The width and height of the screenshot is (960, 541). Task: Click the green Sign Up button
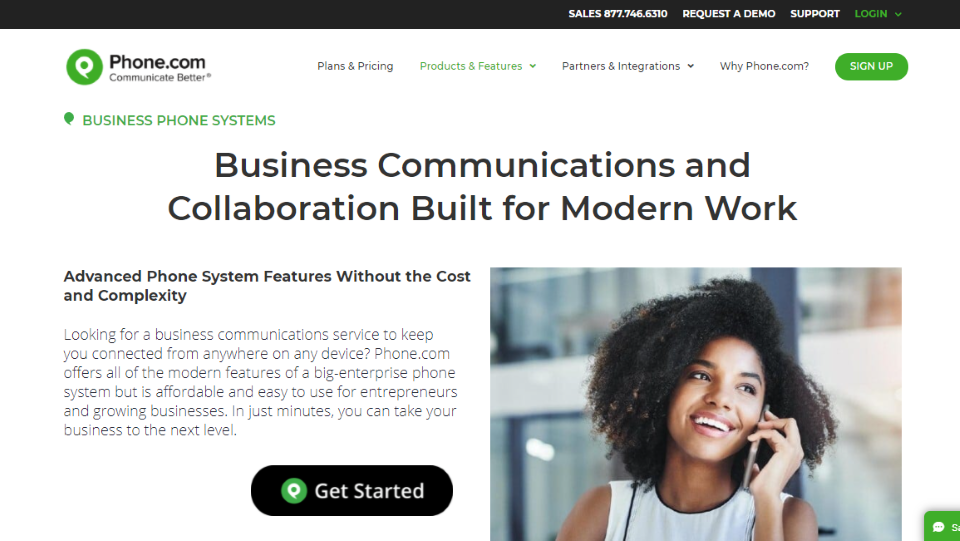(871, 67)
